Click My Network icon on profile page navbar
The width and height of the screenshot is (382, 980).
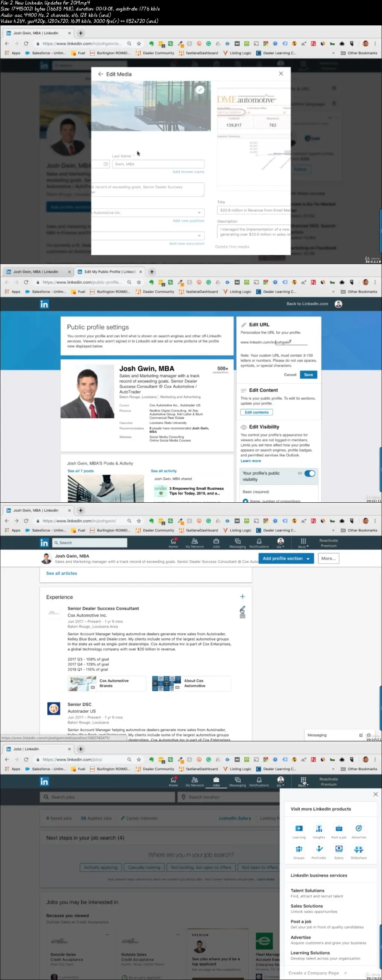click(x=195, y=543)
